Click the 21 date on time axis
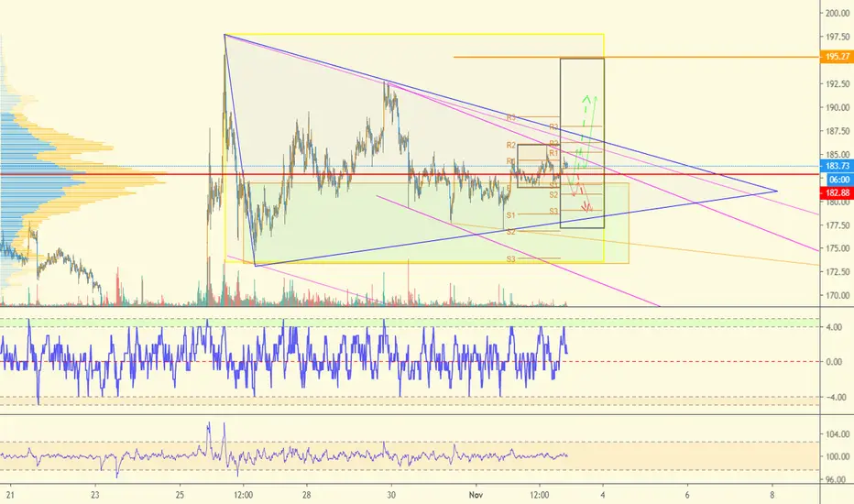 (10, 495)
